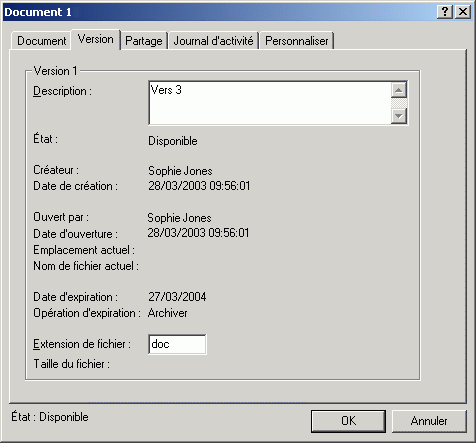Close the Document 1 dialog with X
The image size is (476, 443).
tap(463, 12)
